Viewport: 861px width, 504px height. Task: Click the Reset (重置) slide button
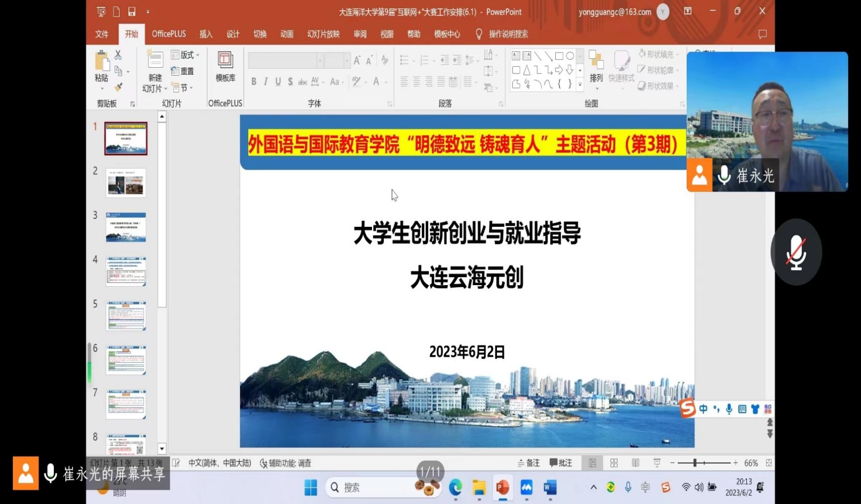pos(182,71)
